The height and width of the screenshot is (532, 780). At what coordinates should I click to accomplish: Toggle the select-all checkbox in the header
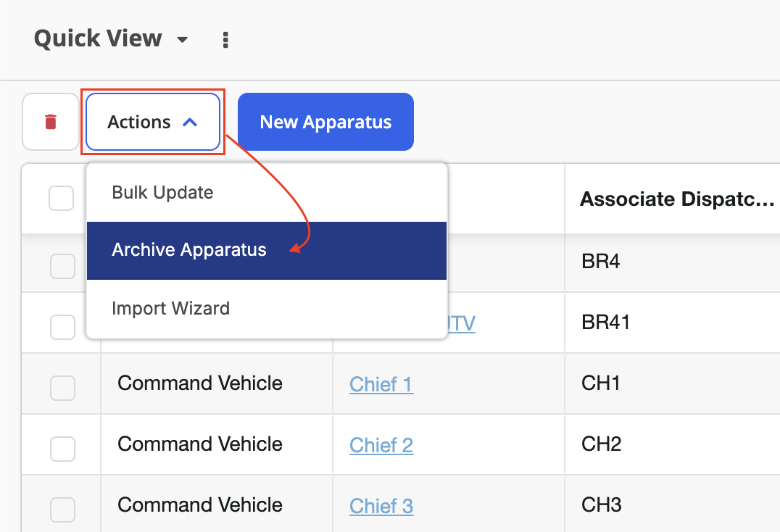pyautogui.click(x=61, y=199)
